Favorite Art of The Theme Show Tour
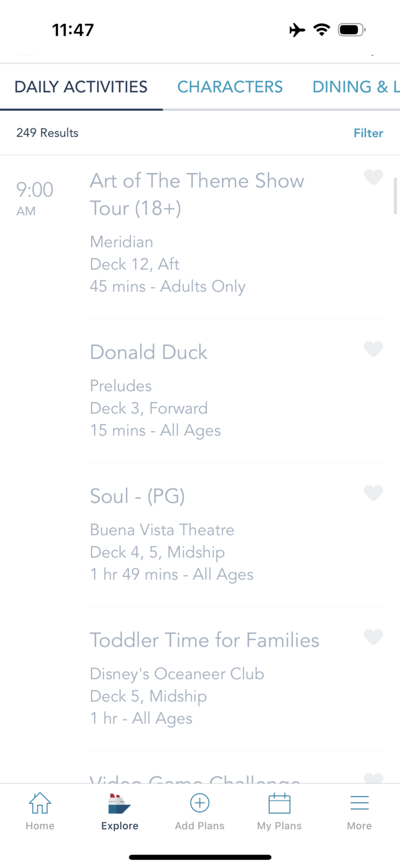 (373, 177)
